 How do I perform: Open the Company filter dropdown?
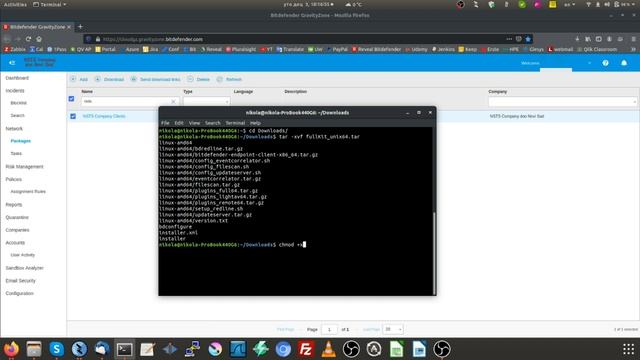tap(562, 102)
